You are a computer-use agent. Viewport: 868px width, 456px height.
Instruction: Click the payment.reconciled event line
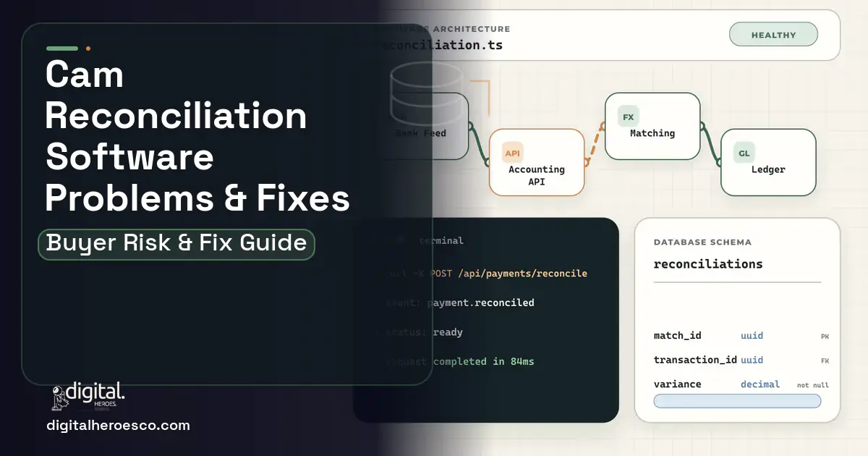[x=460, y=303]
